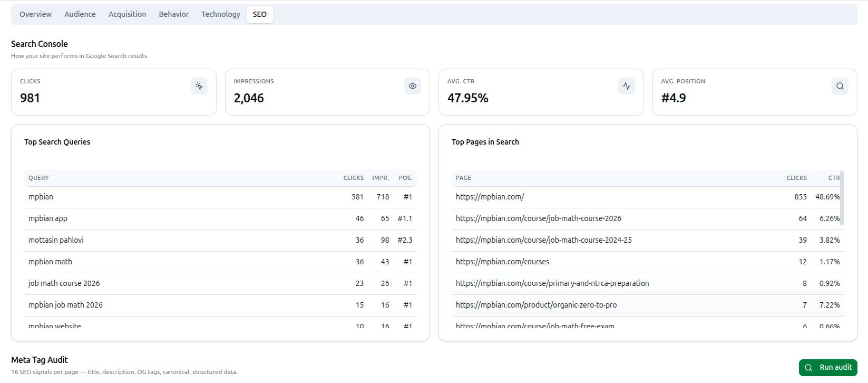868x383 pixels.
Task: Select the Technology tab
Action: (221, 14)
